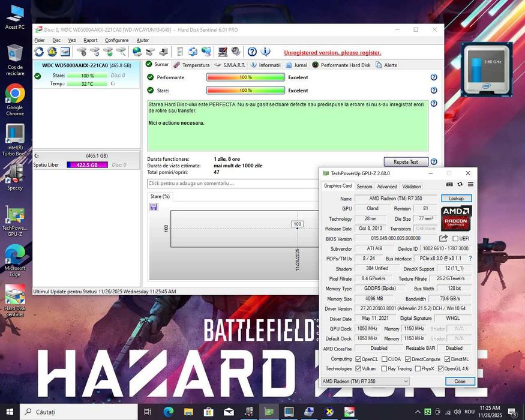Click the disk with green checkmark icon
The image size is (525, 420).
click(108, 52)
